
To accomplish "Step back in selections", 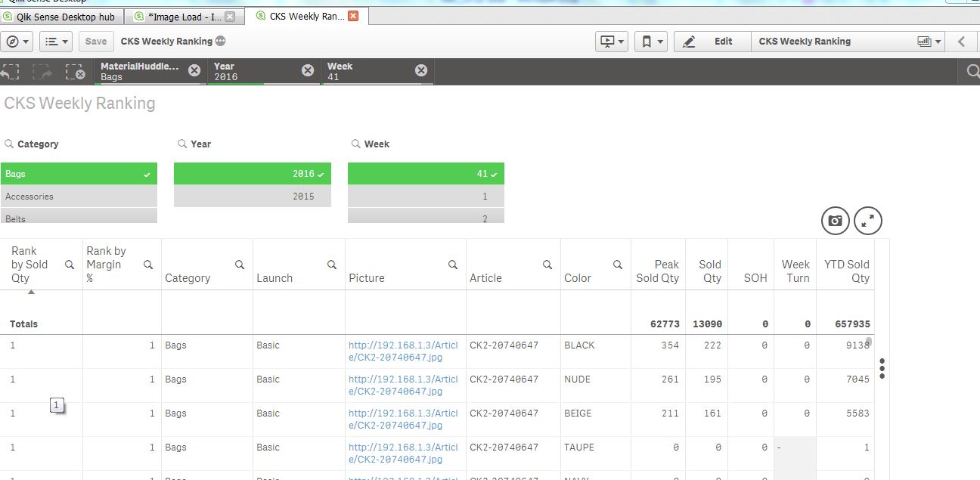I will pyautogui.click(x=10, y=72).
